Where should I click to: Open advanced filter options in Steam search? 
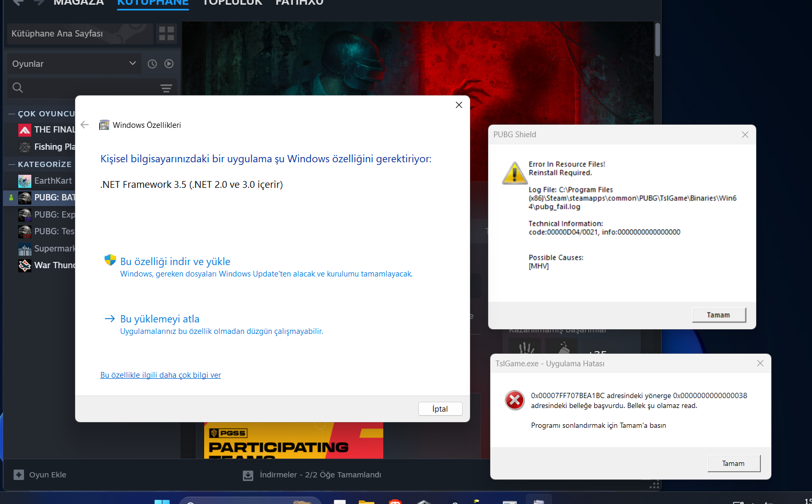[x=166, y=88]
